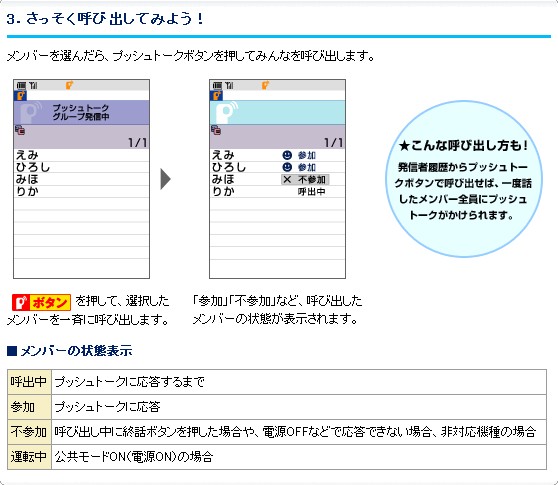This screenshot has width=558, height=485.
Task: Click signal strength icon in right phone screen
Action: [229, 85]
